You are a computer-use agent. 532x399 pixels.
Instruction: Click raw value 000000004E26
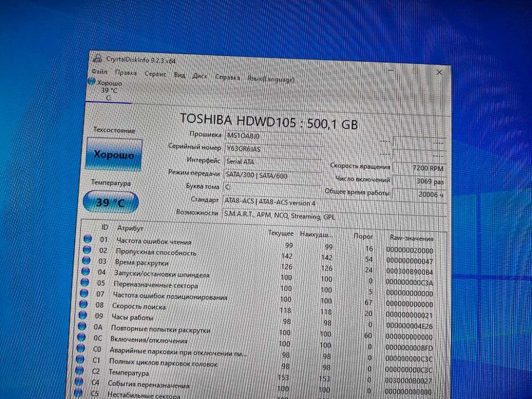click(409, 326)
